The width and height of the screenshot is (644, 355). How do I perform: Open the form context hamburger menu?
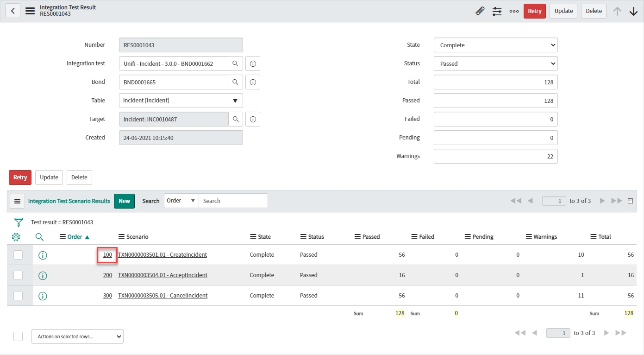point(30,11)
